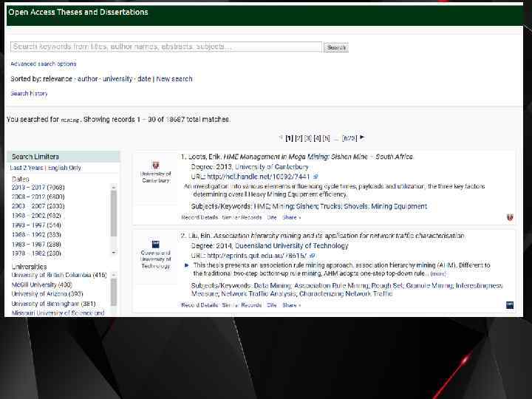532x399 pixels.
Task: Filter by University of British Columbia
Action: (59, 275)
